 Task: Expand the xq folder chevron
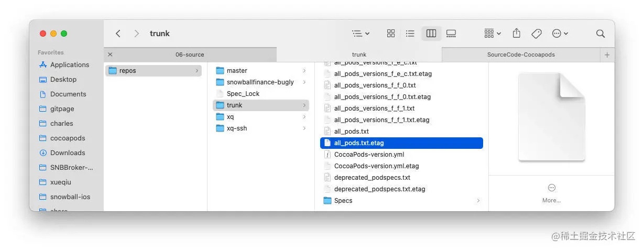click(304, 117)
